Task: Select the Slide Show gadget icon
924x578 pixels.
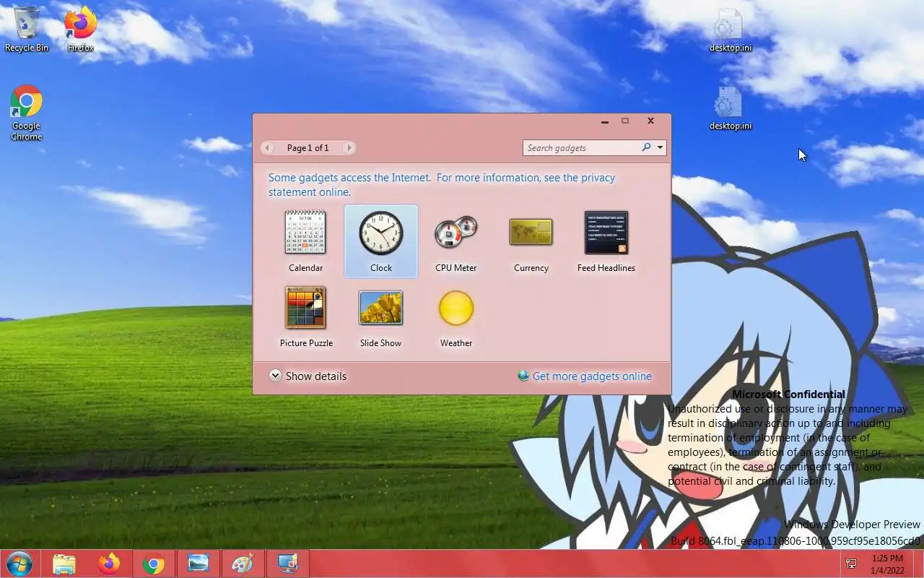Action: point(380,308)
